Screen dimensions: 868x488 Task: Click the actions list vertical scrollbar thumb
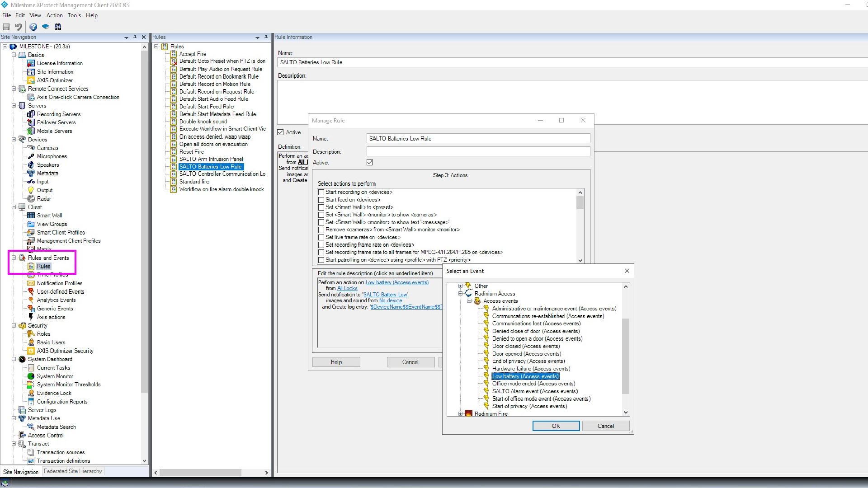click(x=580, y=202)
